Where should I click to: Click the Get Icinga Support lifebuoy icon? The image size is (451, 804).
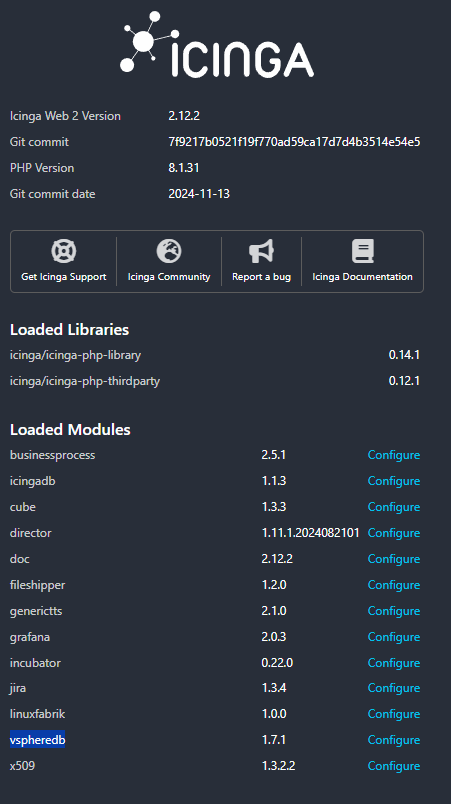64,251
